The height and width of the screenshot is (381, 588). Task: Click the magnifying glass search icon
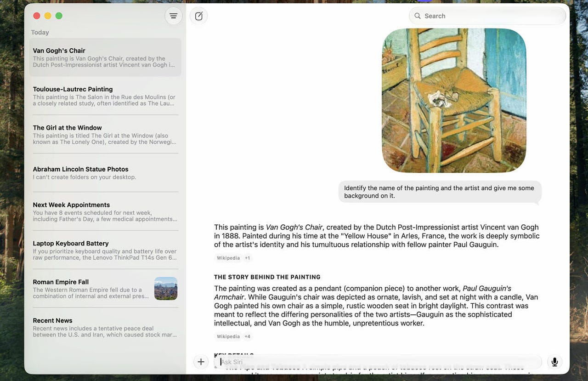point(418,16)
